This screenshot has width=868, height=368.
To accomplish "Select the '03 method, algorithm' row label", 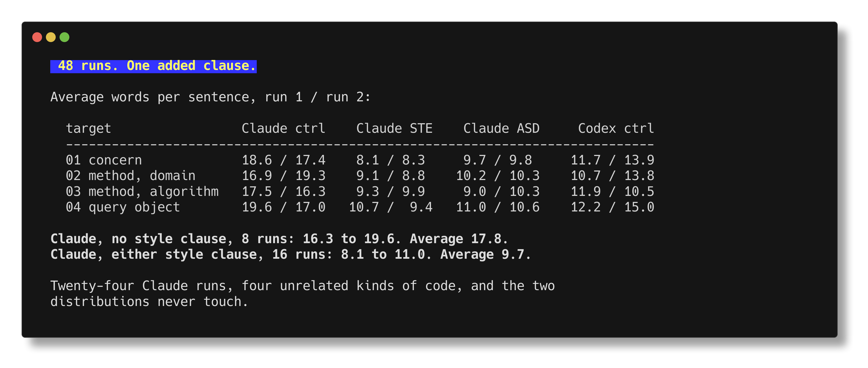I will click(142, 192).
